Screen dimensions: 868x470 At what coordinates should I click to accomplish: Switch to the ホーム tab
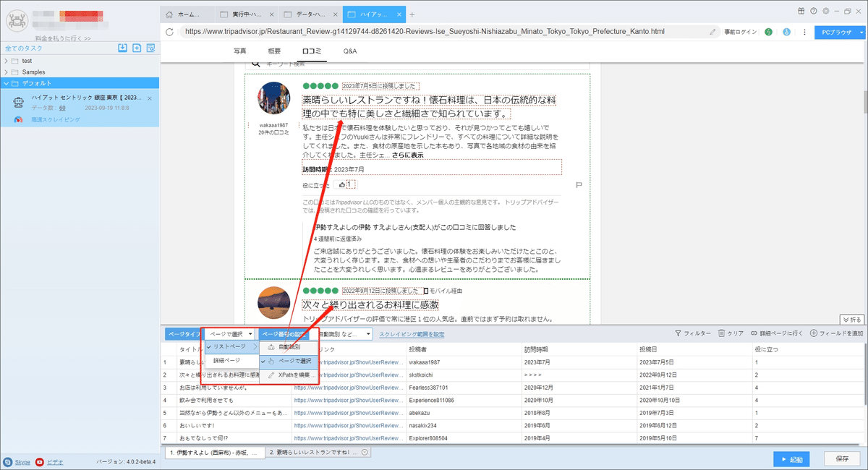coord(187,14)
